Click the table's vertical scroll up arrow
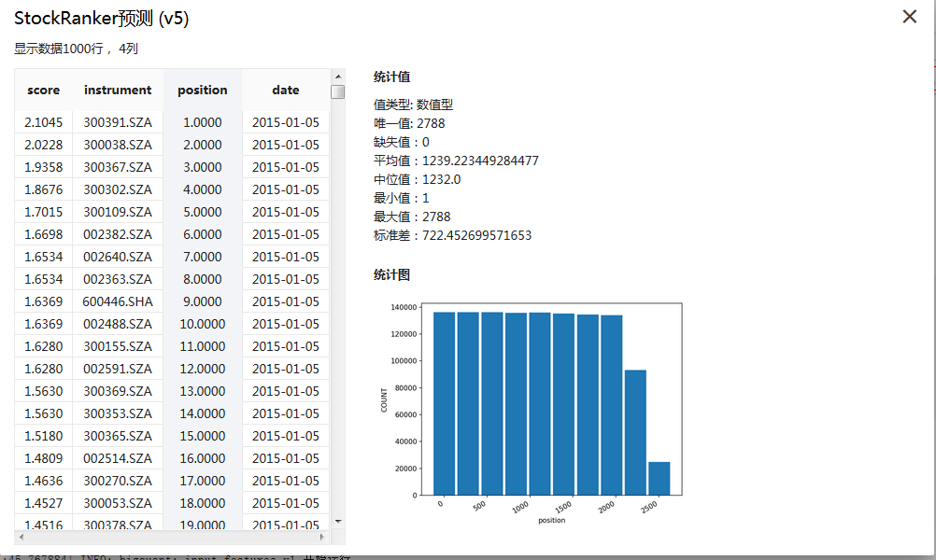The image size is (936, 560). [x=338, y=77]
